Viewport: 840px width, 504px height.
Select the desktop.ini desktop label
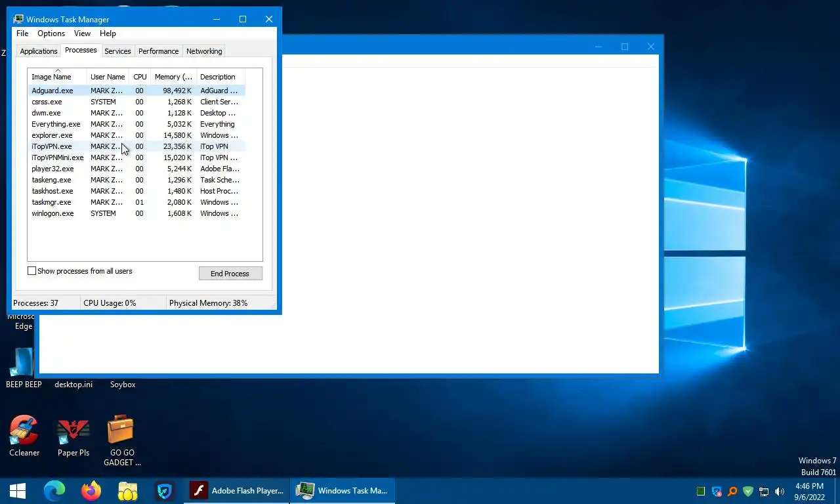73,385
